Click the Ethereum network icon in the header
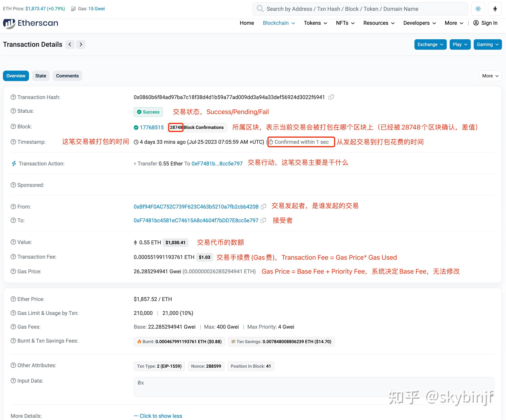506x420 pixels. [x=495, y=9]
